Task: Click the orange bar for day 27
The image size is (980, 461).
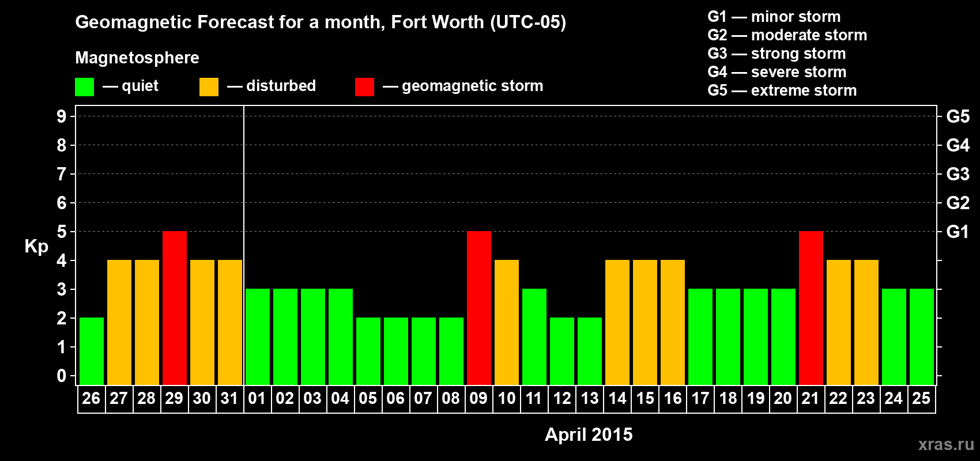Action: click(119, 322)
